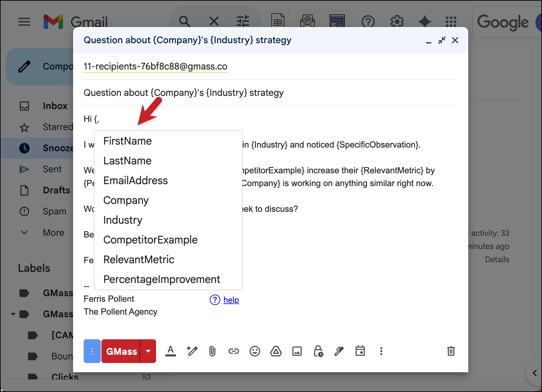Discard the draft with the trash icon
Viewport: 542px width, 392px height.
pyautogui.click(x=451, y=351)
